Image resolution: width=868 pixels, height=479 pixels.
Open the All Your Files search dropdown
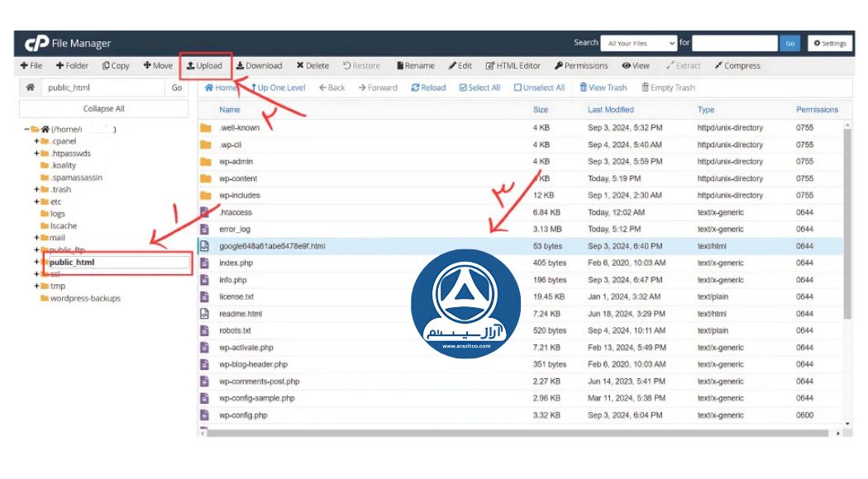point(639,43)
